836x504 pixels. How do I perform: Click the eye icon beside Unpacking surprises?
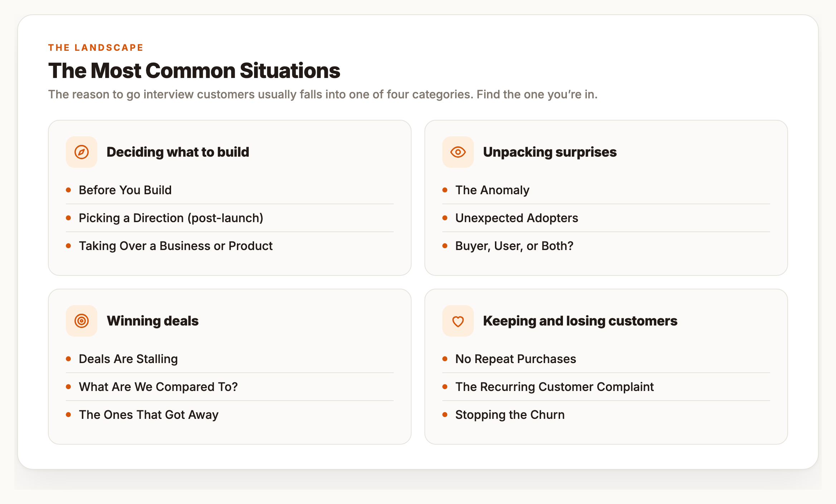click(458, 152)
